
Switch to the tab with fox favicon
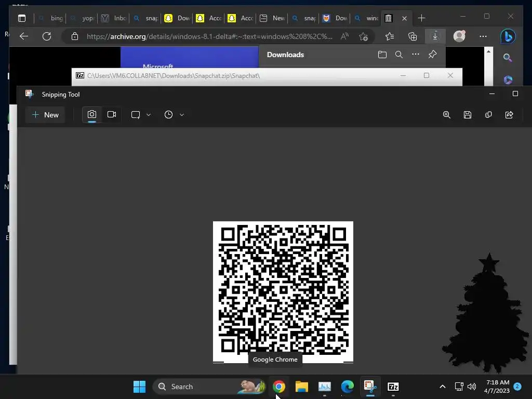pyautogui.click(x=335, y=18)
